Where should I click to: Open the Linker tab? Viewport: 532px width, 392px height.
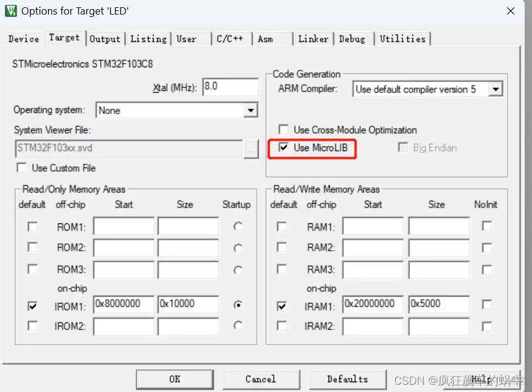click(x=313, y=38)
